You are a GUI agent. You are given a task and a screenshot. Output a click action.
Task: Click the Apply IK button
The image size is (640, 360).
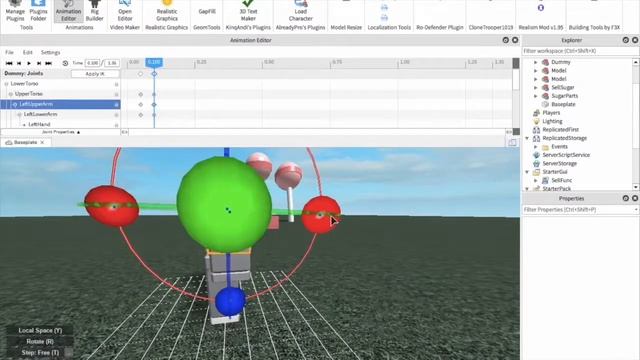pyautogui.click(x=95, y=74)
